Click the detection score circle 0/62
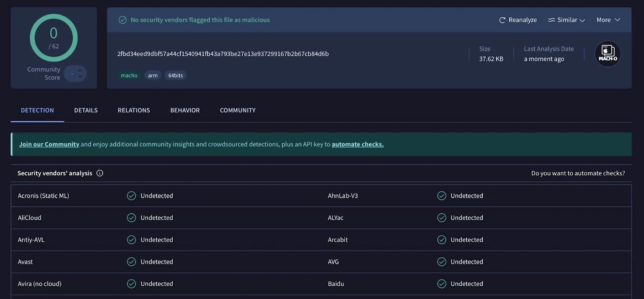 (54, 38)
